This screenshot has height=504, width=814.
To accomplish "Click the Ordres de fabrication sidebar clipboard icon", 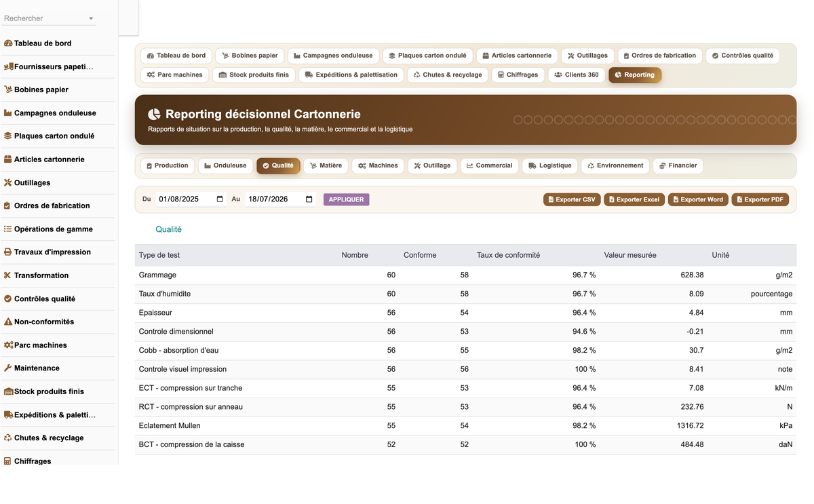I will coord(8,206).
